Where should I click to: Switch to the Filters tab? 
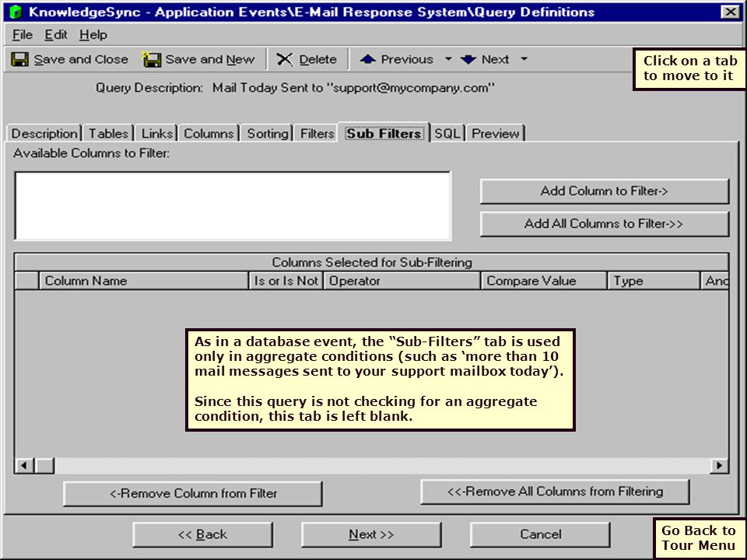(x=317, y=133)
